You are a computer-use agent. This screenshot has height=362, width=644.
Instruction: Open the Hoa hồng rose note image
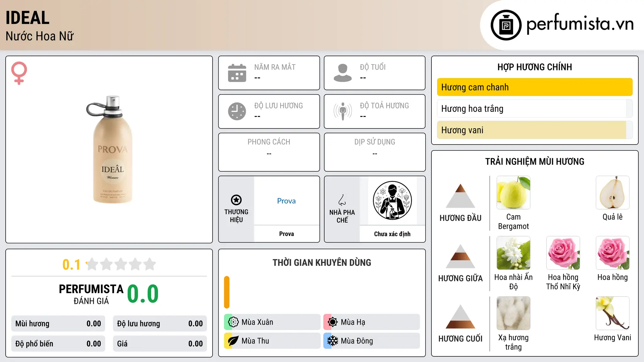click(613, 253)
